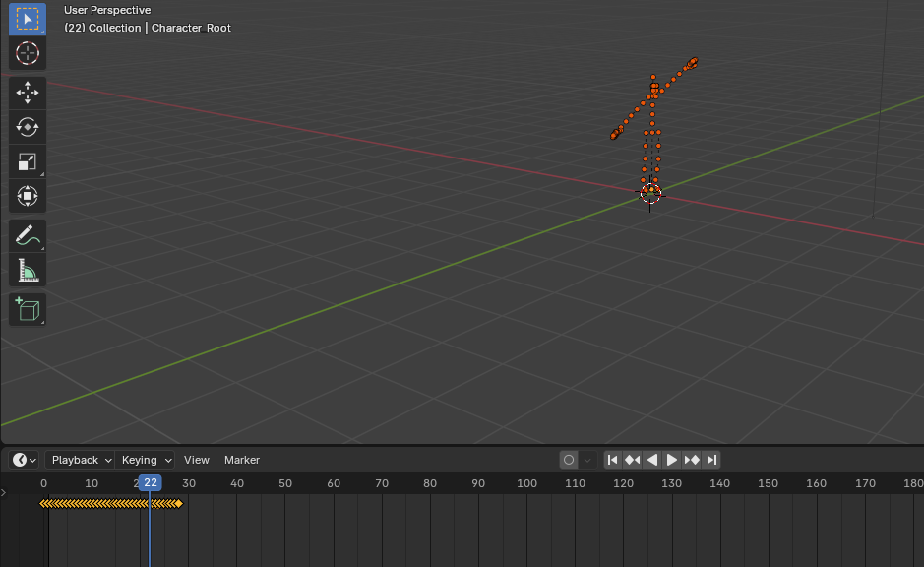This screenshot has height=567, width=924.
Task: Select the Rotate tool
Action: [x=27, y=126]
